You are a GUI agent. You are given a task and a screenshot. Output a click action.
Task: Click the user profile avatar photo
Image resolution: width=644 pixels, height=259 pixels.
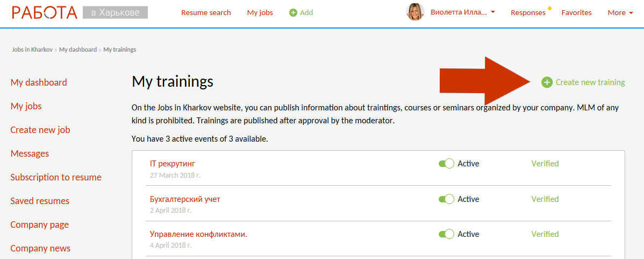415,12
